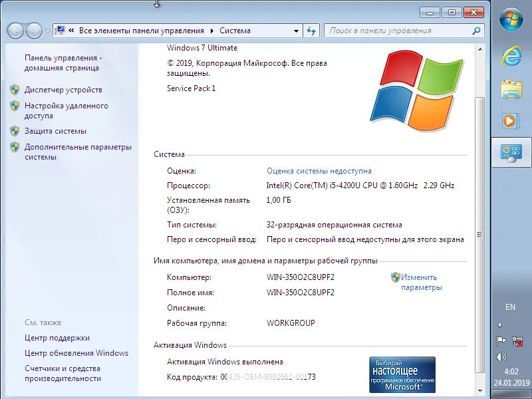Image resolution: width=532 pixels, height=399 pixels.
Task: Click the address bar Refresh button
Action: [x=311, y=31]
